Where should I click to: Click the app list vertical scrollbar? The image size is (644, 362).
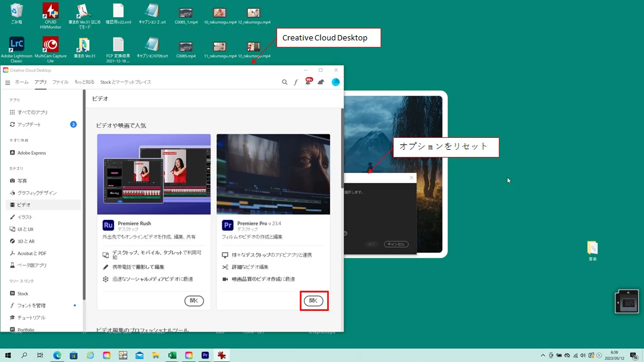[342, 148]
